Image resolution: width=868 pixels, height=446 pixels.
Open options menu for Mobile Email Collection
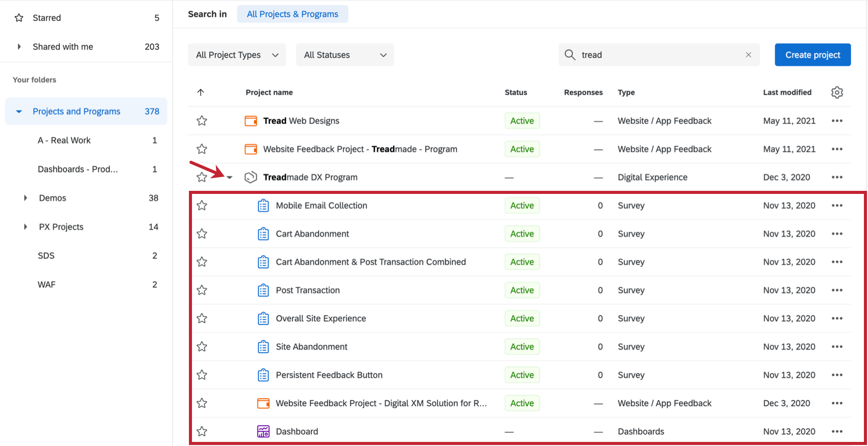[x=837, y=205]
